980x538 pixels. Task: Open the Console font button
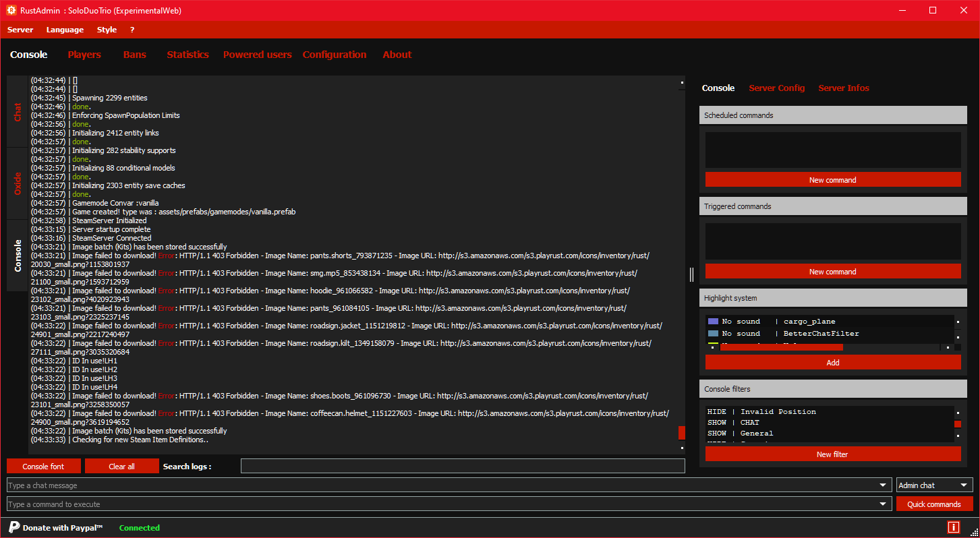pos(44,467)
